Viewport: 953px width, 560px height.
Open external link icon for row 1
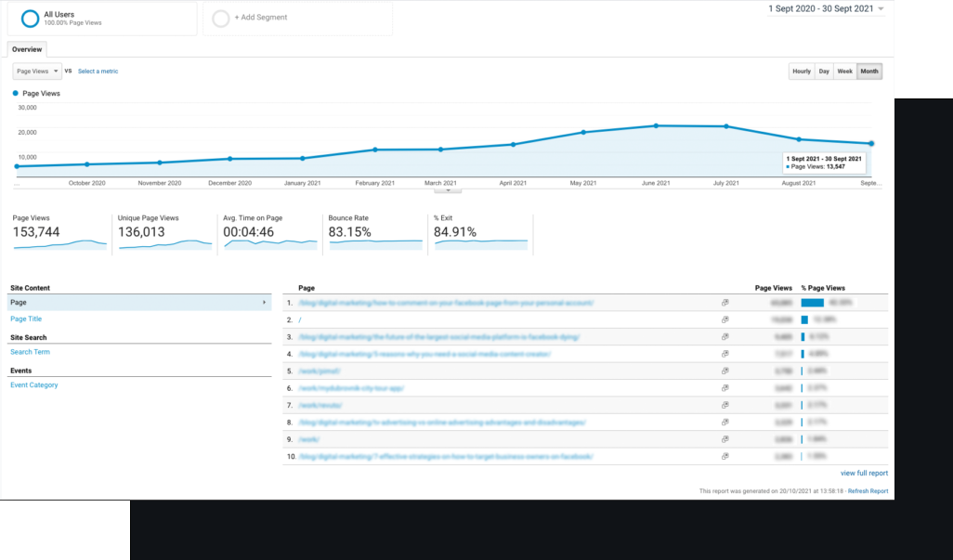coord(725,303)
